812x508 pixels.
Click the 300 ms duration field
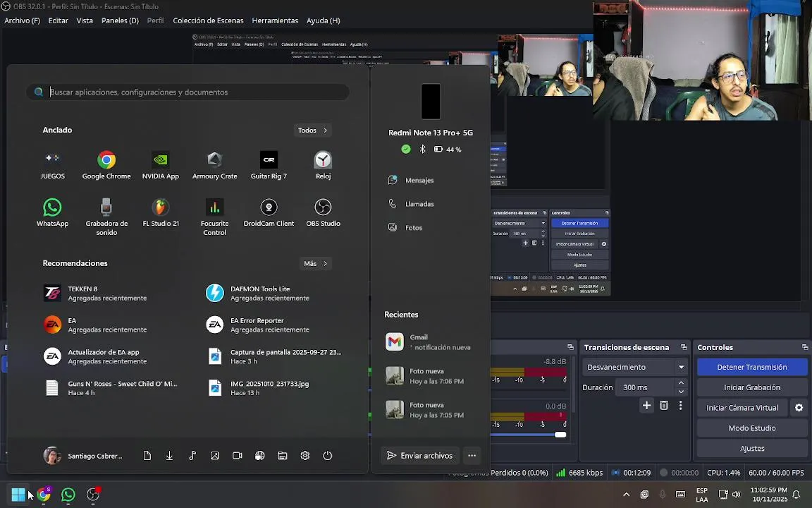[645, 388]
